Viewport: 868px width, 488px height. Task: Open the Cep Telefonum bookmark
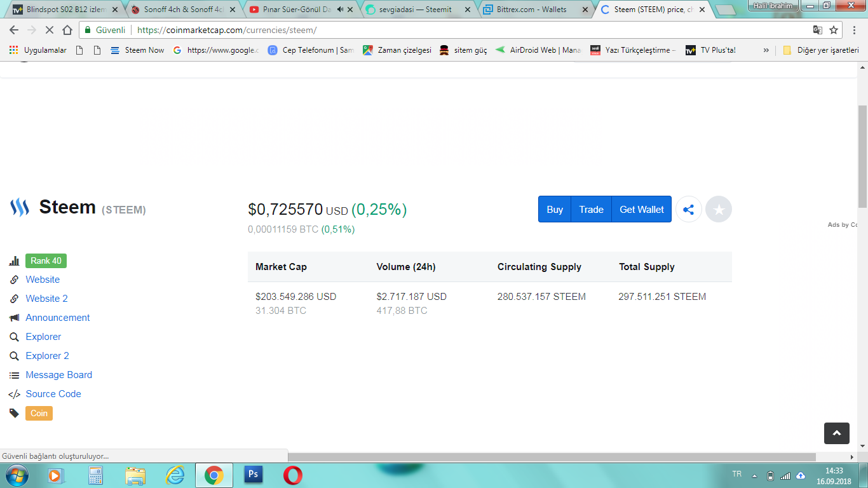(311, 50)
